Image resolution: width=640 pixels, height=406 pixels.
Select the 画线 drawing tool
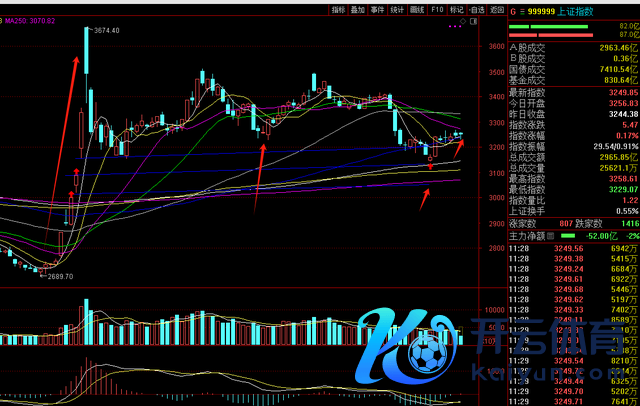pyautogui.click(x=416, y=9)
